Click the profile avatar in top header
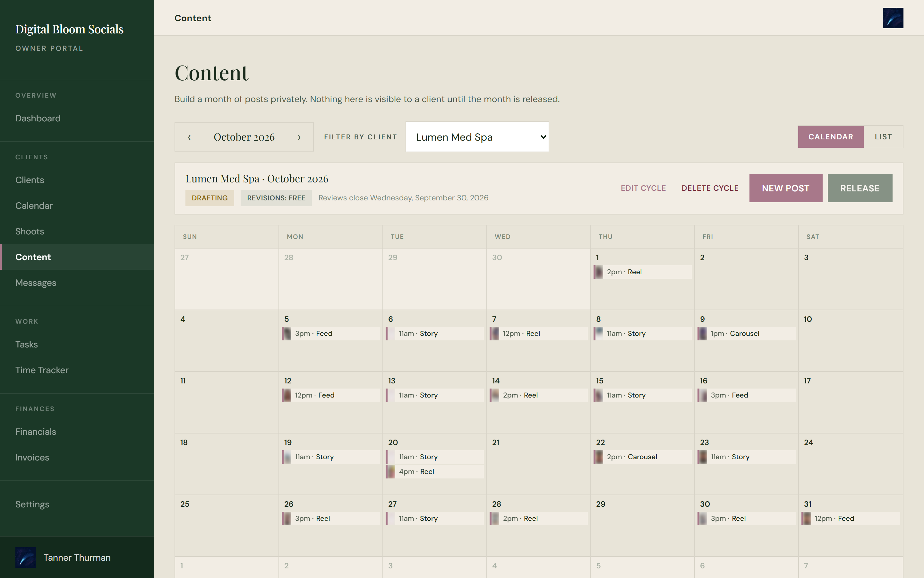 [893, 18]
